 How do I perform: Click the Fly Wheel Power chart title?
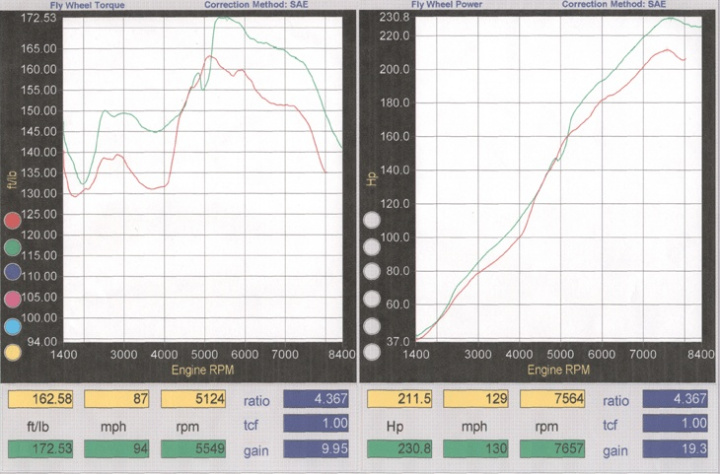click(x=422, y=5)
